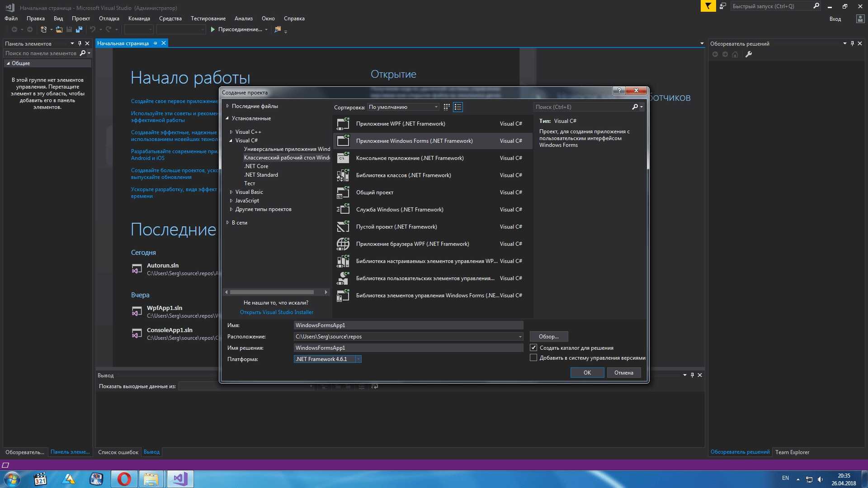The image size is (868, 488).
Task: Collapse the Общие toolbox group
Action: [x=8, y=63]
